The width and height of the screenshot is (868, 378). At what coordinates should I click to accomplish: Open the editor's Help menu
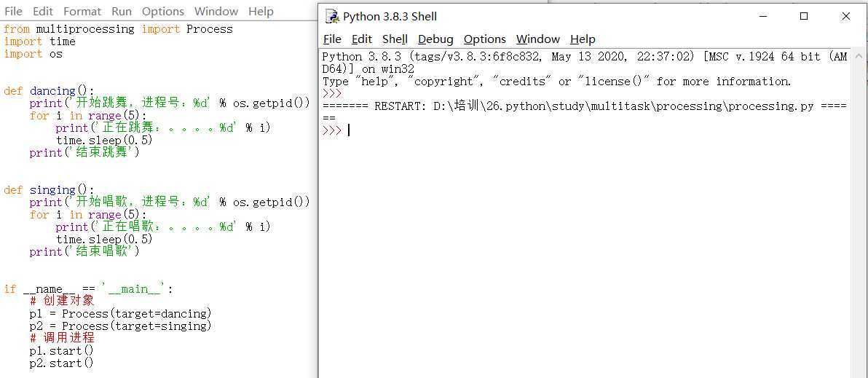pyautogui.click(x=261, y=11)
